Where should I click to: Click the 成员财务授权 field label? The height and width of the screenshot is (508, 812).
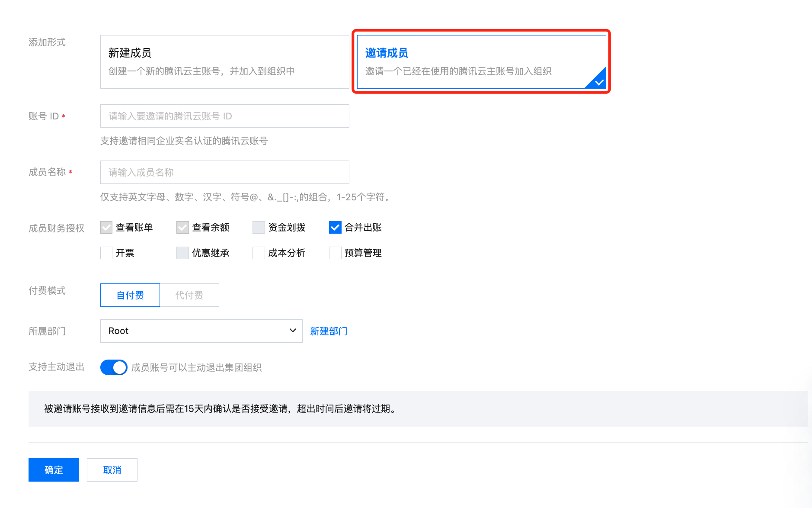pyautogui.click(x=57, y=228)
